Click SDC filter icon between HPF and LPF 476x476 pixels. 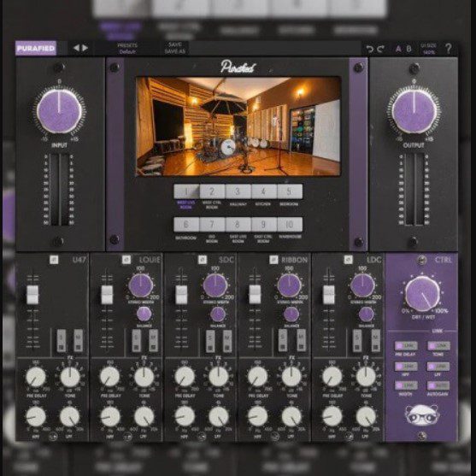(202, 437)
